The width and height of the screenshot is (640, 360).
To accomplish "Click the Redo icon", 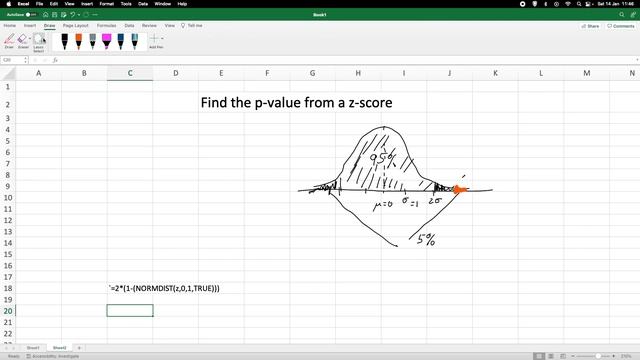I will [86, 15].
